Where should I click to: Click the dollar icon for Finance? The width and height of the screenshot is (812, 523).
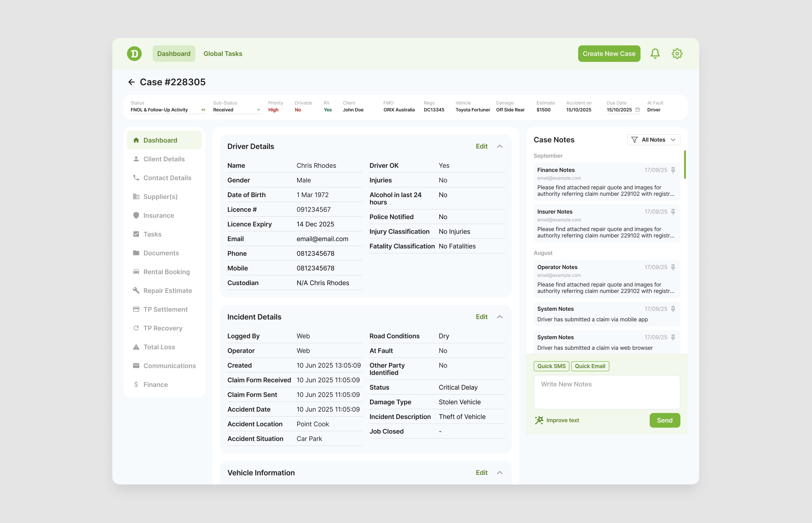pyautogui.click(x=136, y=384)
